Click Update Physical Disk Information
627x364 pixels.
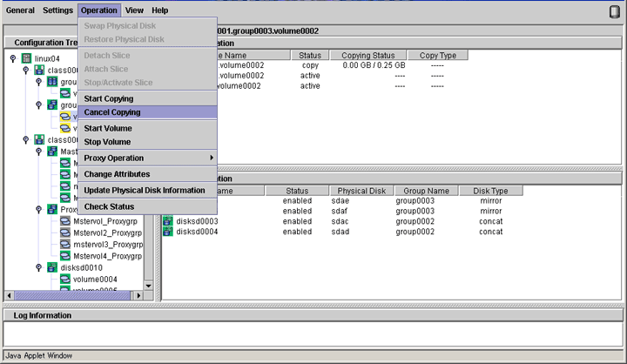(145, 190)
